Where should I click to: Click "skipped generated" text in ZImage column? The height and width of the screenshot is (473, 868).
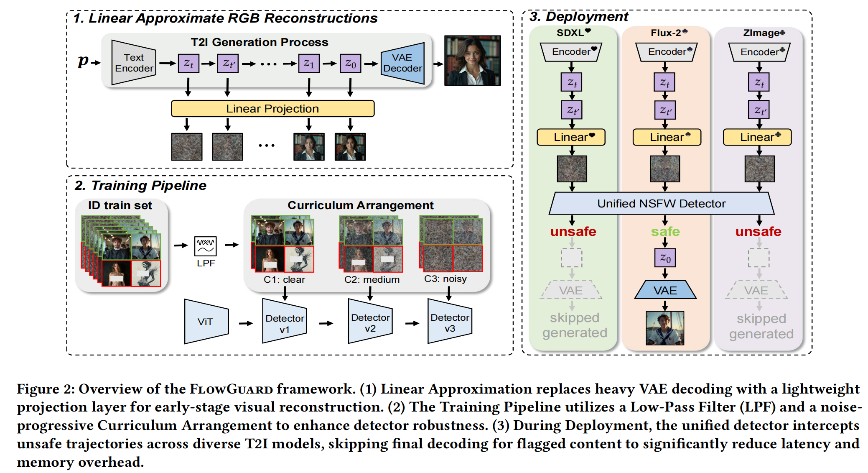coord(761,326)
